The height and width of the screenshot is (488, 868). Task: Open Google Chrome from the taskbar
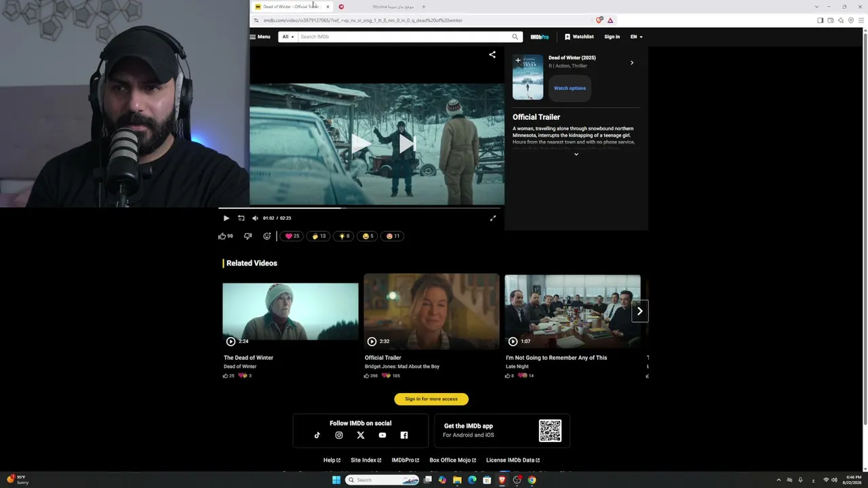click(x=532, y=480)
